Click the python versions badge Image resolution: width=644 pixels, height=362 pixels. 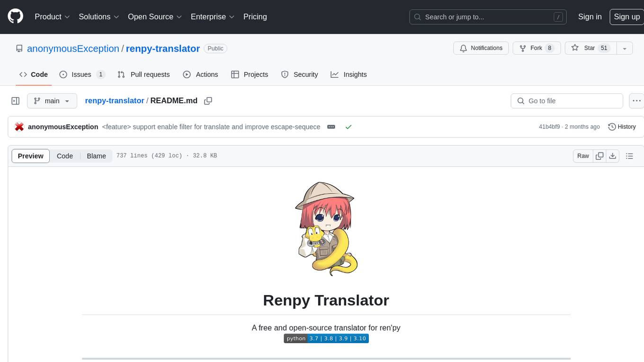pyautogui.click(x=326, y=338)
